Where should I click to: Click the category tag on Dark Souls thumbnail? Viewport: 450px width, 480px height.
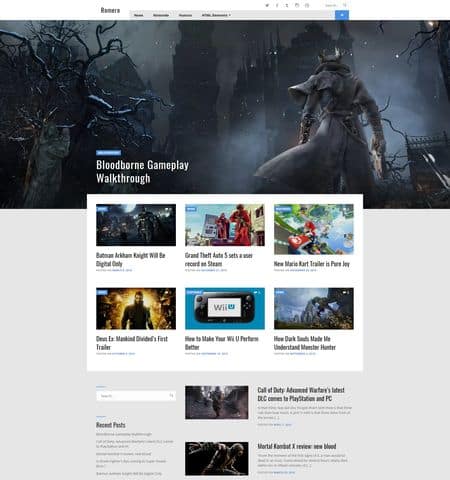280,292
